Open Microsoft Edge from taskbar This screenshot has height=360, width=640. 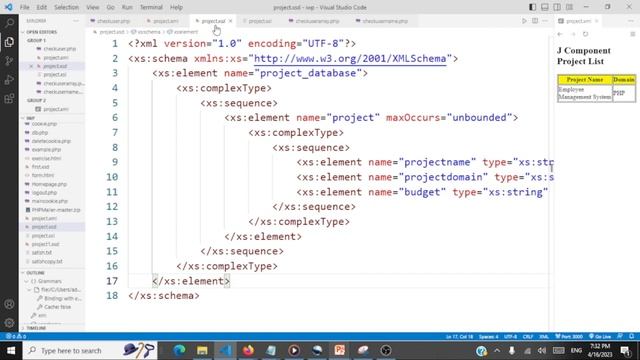click(x=179, y=351)
